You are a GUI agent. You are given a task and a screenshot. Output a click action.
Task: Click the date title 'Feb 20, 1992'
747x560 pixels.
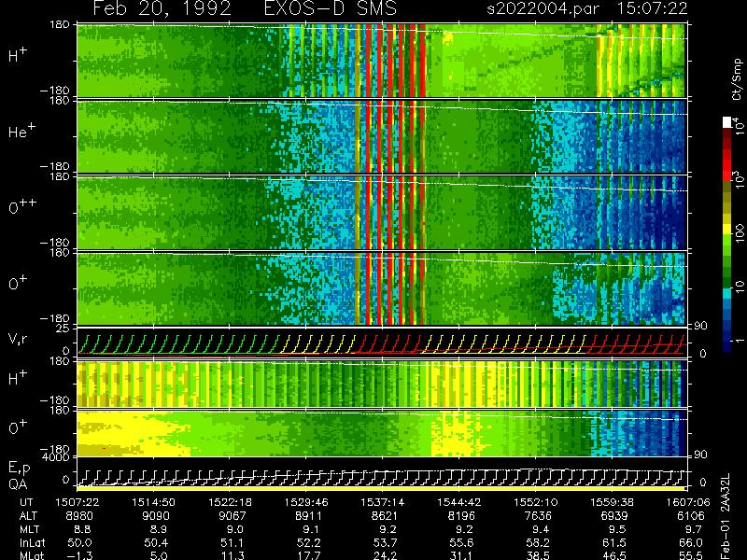(162, 8)
